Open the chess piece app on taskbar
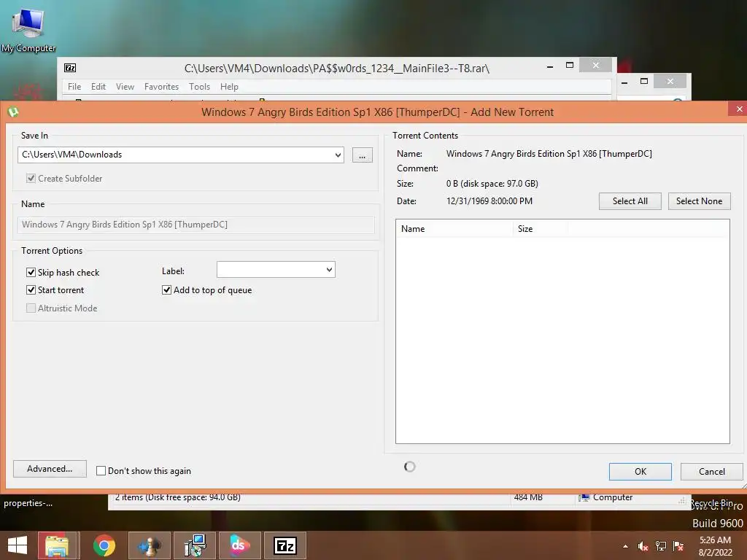747x560 pixels. 149,545
